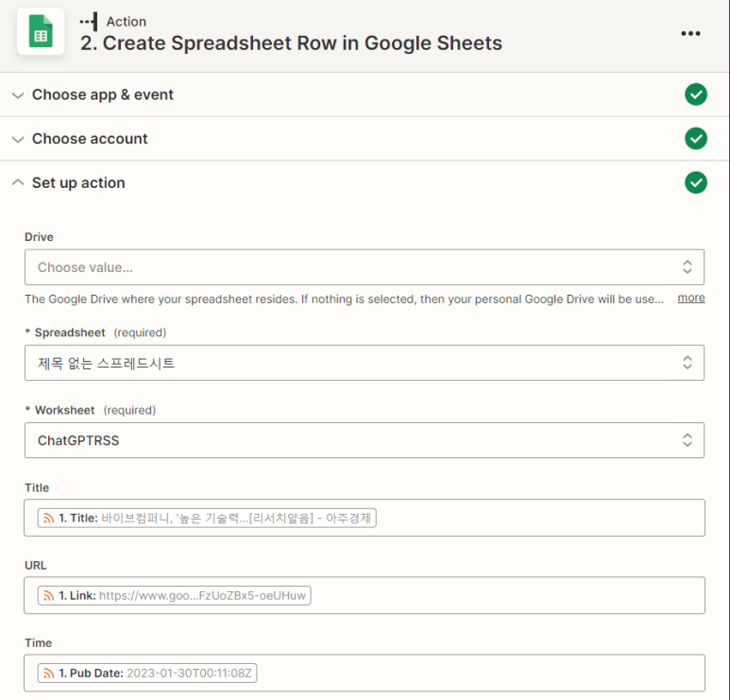Open the Drive dropdown
The width and height of the screenshot is (730, 700).
click(365, 266)
